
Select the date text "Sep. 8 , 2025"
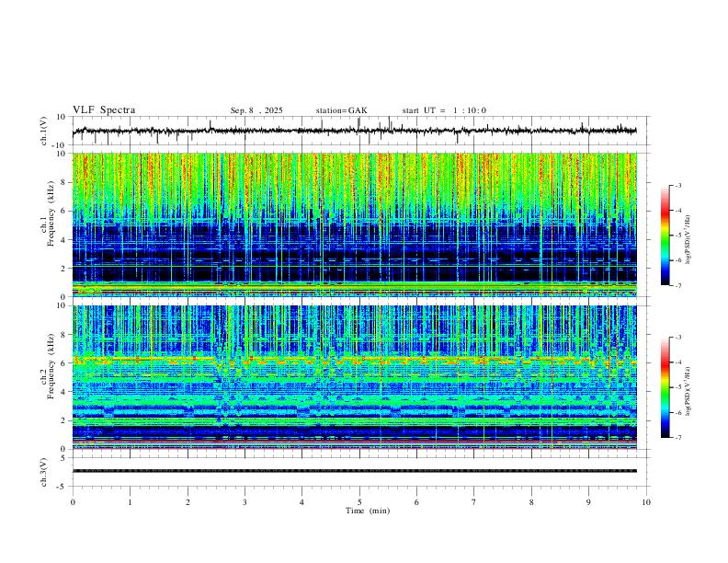coord(256,110)
